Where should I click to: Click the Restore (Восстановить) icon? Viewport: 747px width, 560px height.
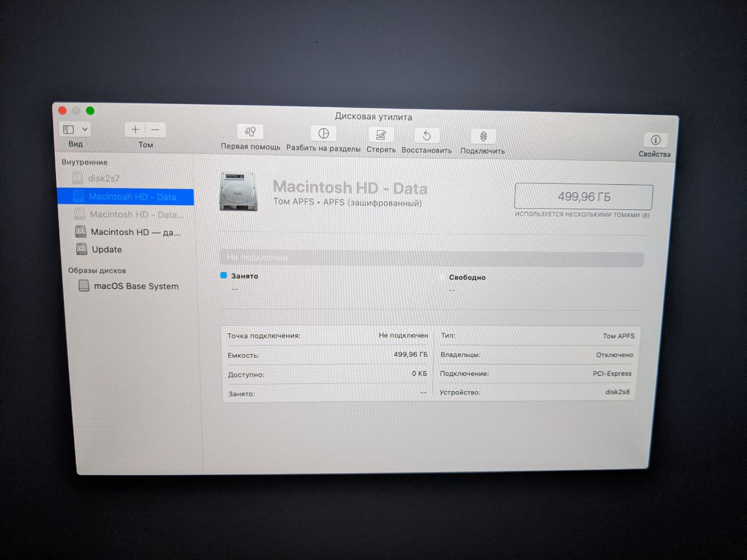tap(427, 136)
